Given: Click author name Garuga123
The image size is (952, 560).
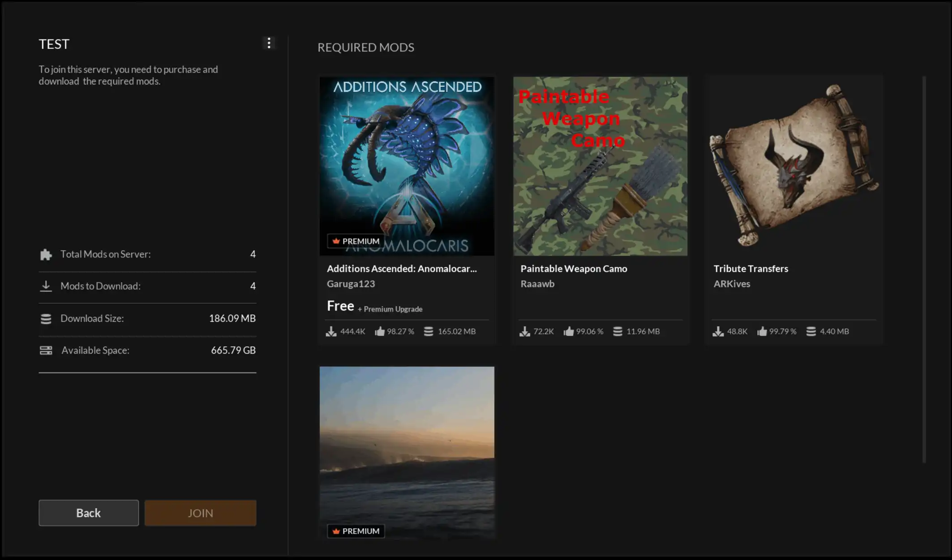Looking at the screenshot, I should coord(351,284).
